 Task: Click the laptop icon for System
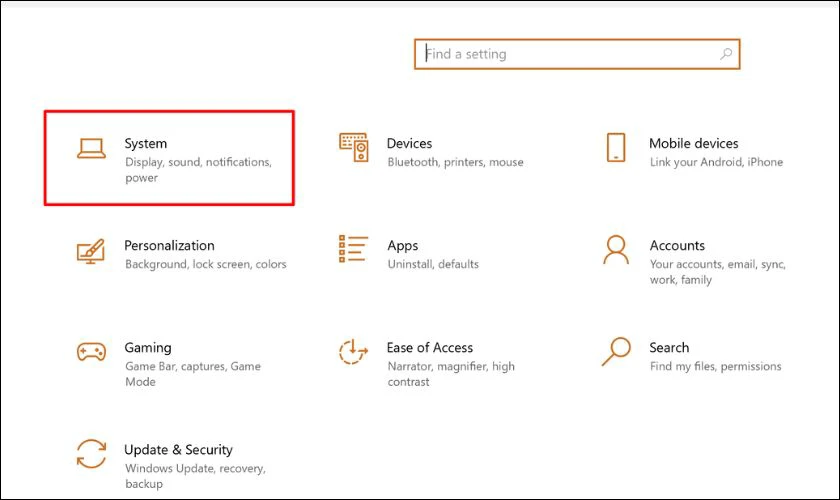tap(91, 148)
